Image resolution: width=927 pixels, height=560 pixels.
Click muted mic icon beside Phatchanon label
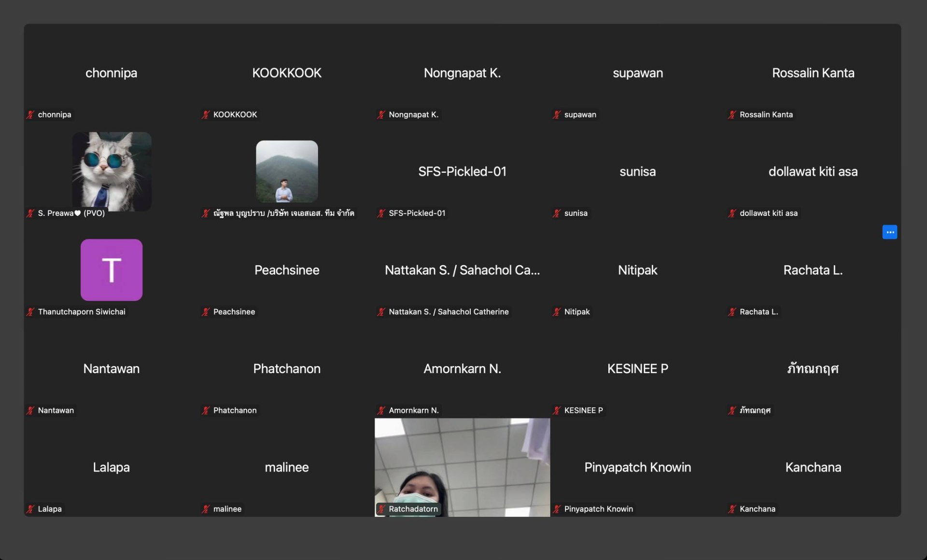point(206,410)
